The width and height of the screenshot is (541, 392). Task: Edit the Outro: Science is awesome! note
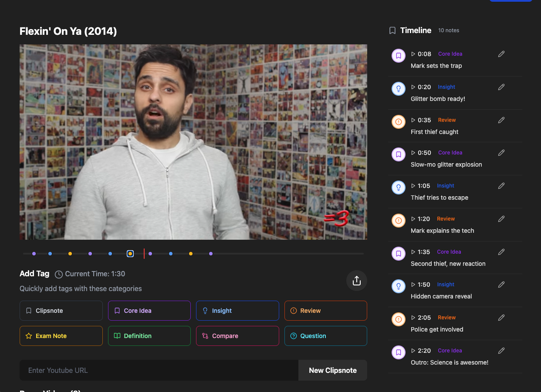point(501,351)
